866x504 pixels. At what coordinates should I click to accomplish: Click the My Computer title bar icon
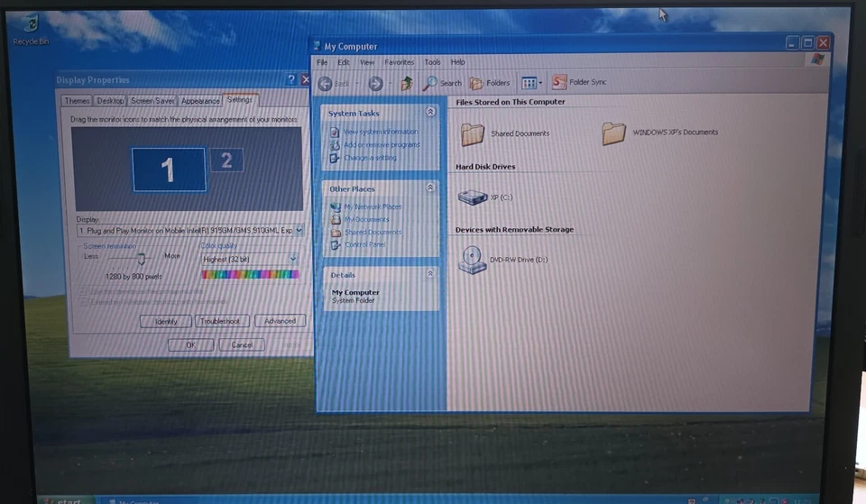click(317, 46)
